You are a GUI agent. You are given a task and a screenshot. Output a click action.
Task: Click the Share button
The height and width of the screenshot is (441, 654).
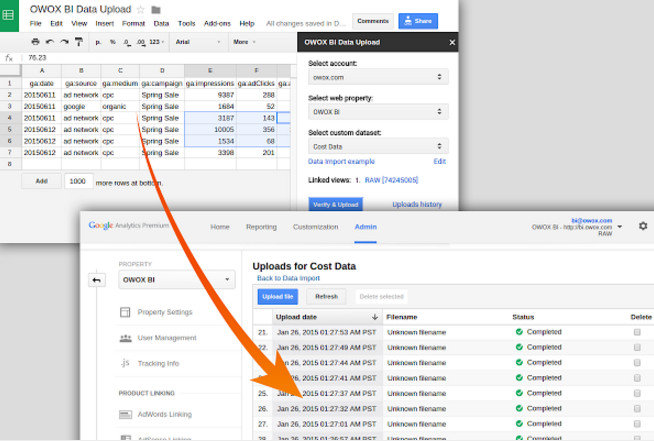click(x=418, y=21)
